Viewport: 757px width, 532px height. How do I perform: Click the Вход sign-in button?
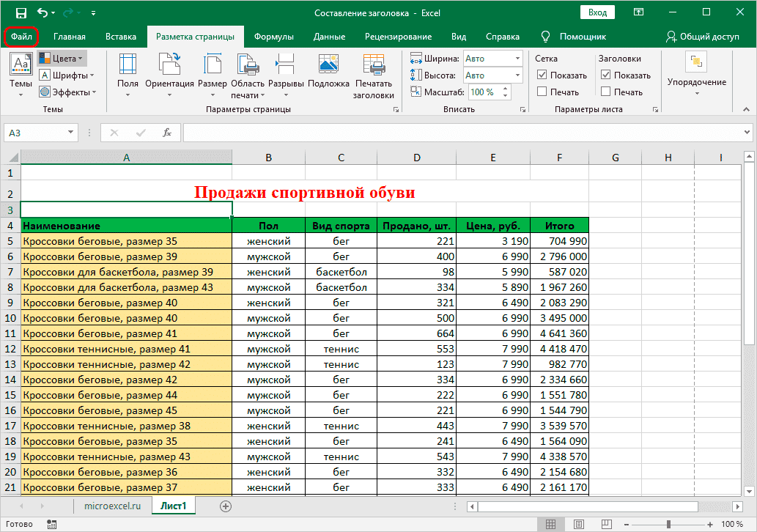tap(597, 12)
